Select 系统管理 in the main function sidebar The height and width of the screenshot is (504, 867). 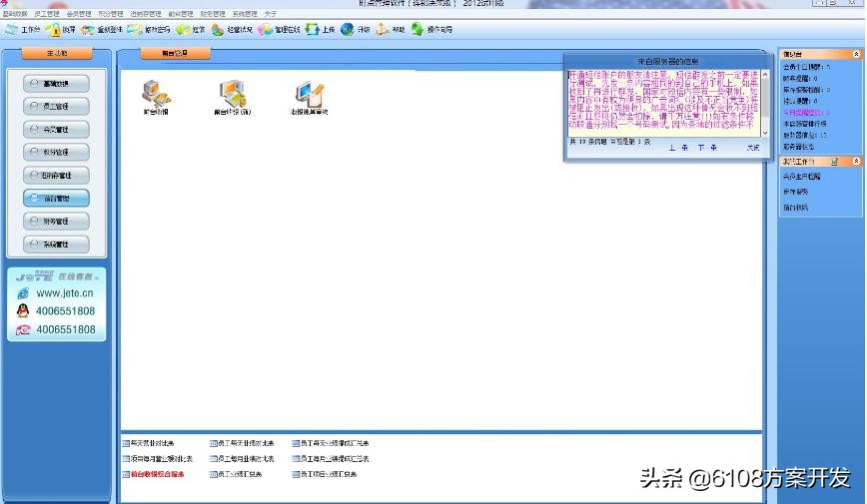pos(56,244)
